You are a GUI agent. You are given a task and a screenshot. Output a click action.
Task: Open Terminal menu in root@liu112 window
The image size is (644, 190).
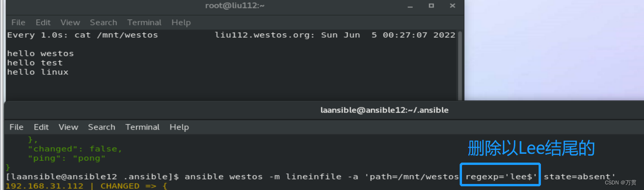pos(144,22)
